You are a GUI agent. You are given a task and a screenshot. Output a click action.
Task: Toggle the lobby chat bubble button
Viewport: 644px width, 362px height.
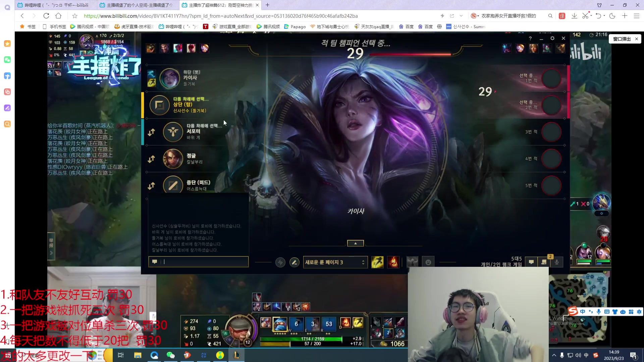pyautogui.click(x=531, y=262)
